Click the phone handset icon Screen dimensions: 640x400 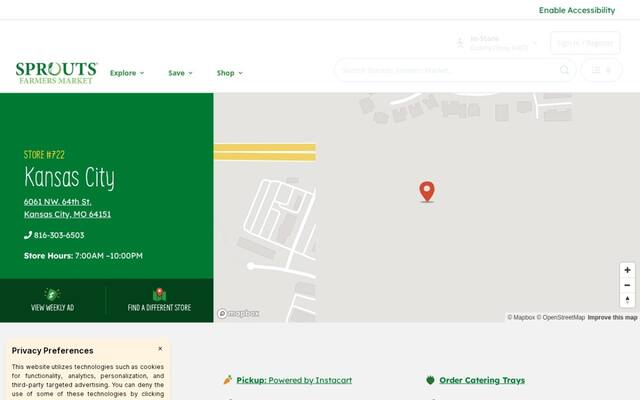tap(28, 235)
